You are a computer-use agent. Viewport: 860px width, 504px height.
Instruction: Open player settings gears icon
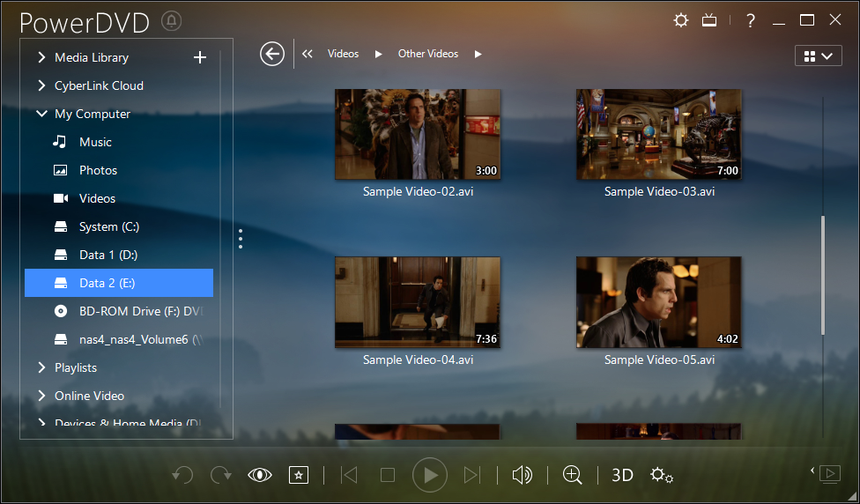tap(662, 475)
